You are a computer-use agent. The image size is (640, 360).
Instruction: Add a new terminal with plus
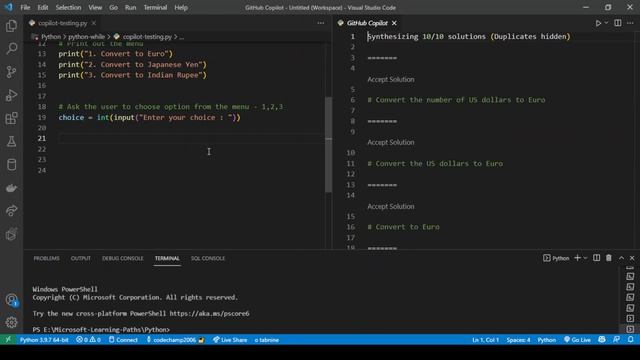577,258
